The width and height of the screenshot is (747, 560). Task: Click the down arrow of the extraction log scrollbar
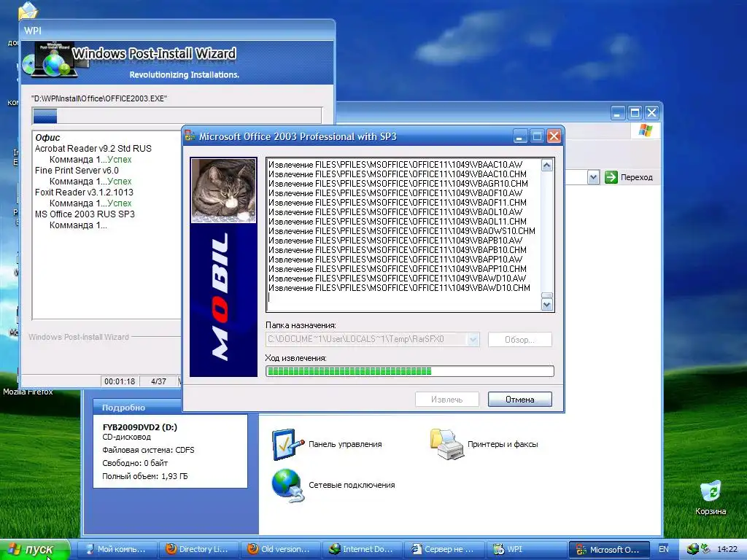coord(547,304)
